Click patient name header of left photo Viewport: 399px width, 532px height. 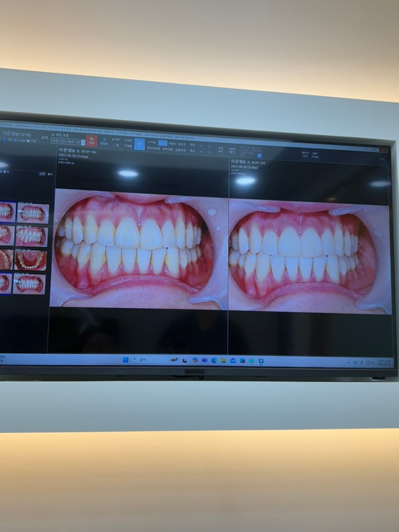click(77, 150)
